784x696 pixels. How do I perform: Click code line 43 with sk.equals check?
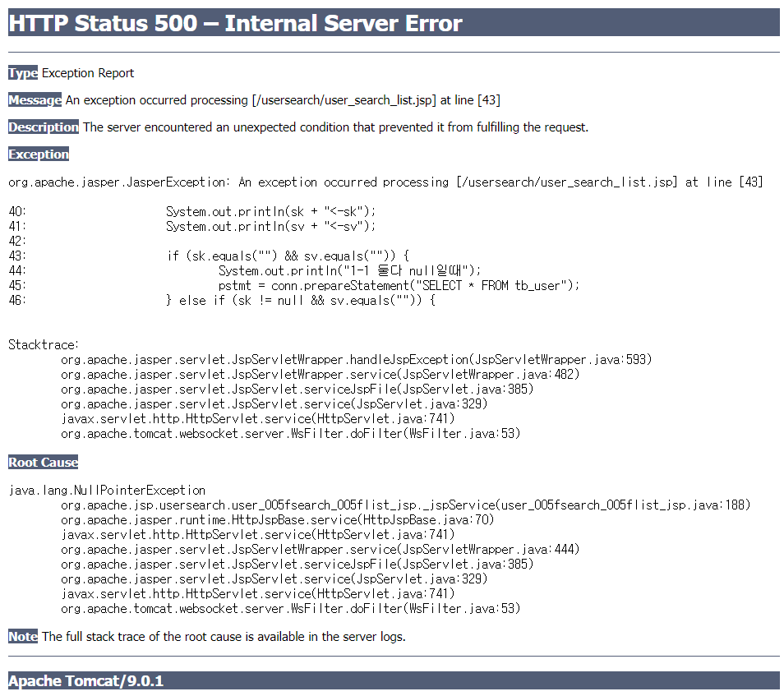pos(209,256)
